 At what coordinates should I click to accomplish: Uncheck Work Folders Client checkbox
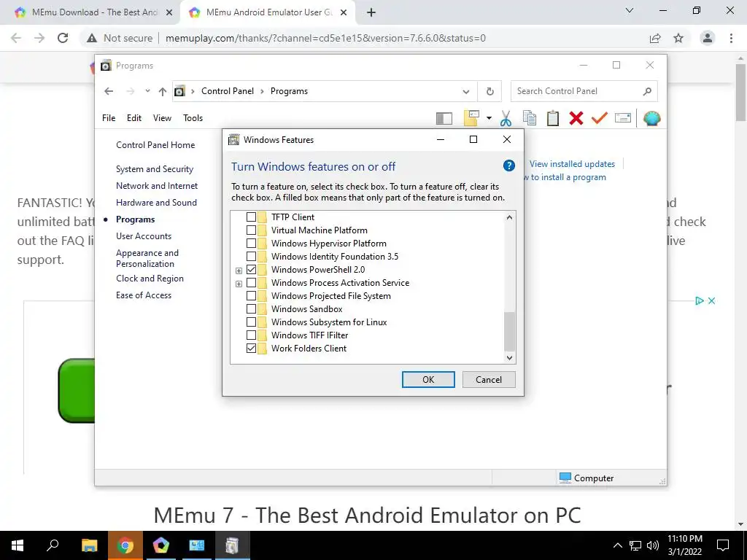(251, 348)
